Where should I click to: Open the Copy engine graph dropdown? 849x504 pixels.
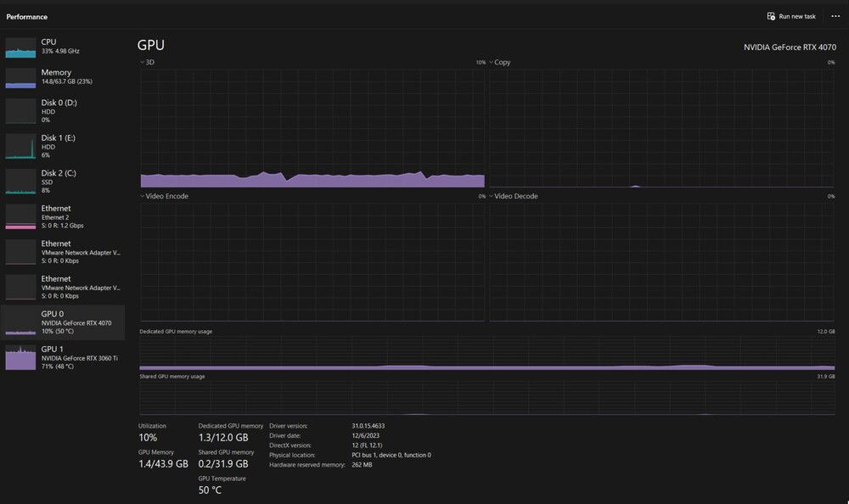pos(492,63)
